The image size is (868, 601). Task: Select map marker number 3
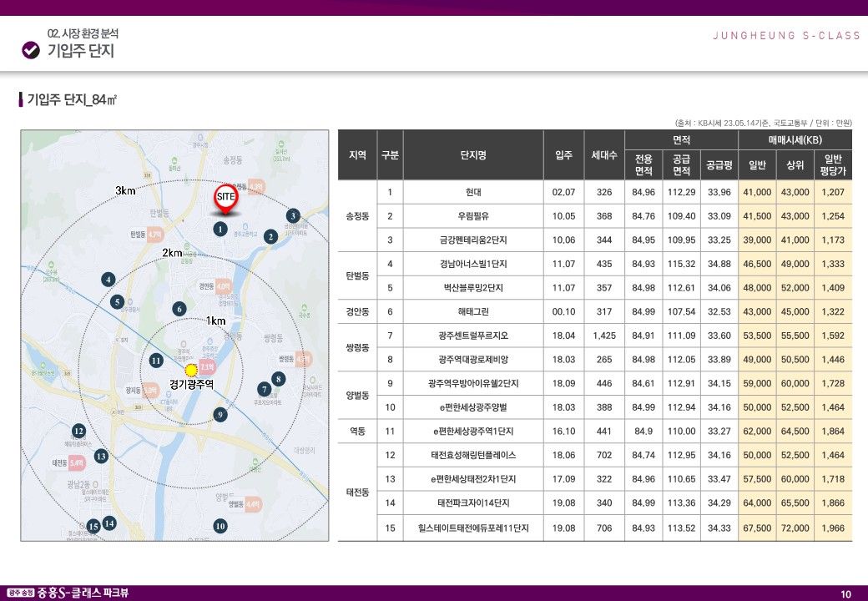[293, 215]
